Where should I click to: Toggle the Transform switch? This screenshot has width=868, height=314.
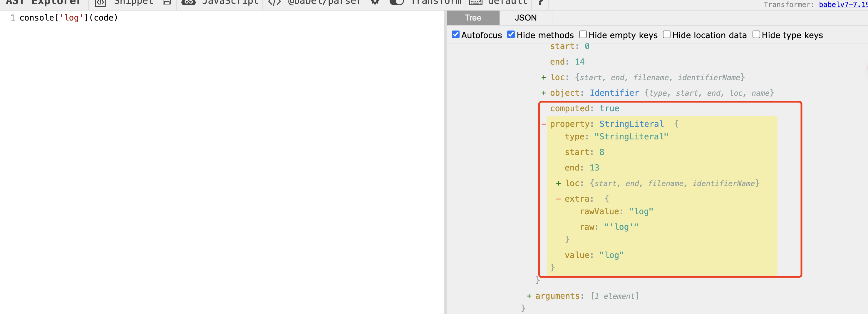coord(397,2)
